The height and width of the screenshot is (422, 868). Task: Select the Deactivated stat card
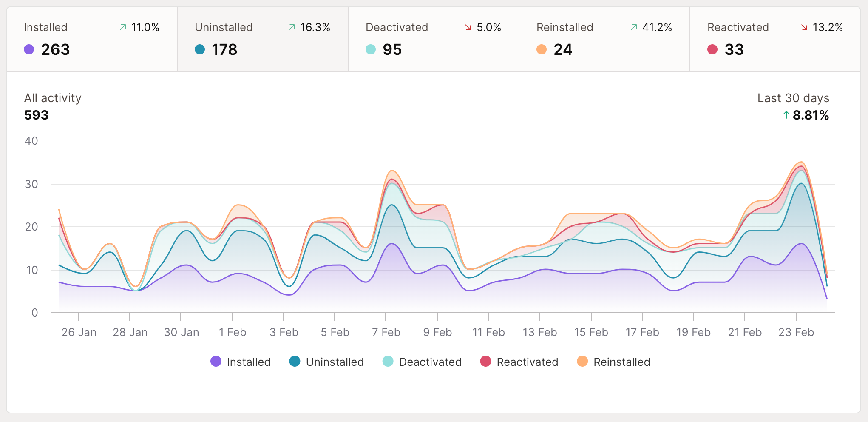pyautogui.click(x=433, y=38)
